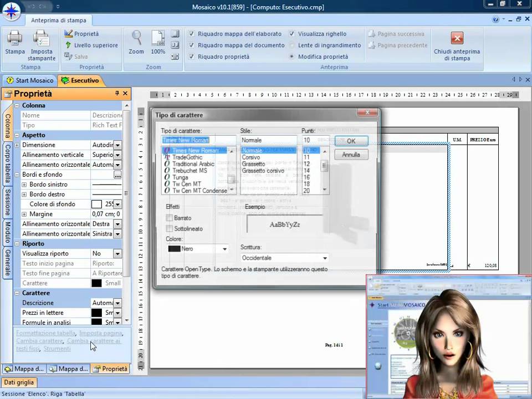This screenshot has height=399, width=532.
Task: Switch to Start Mosaico tab
Action: click(x=30, y=80)
